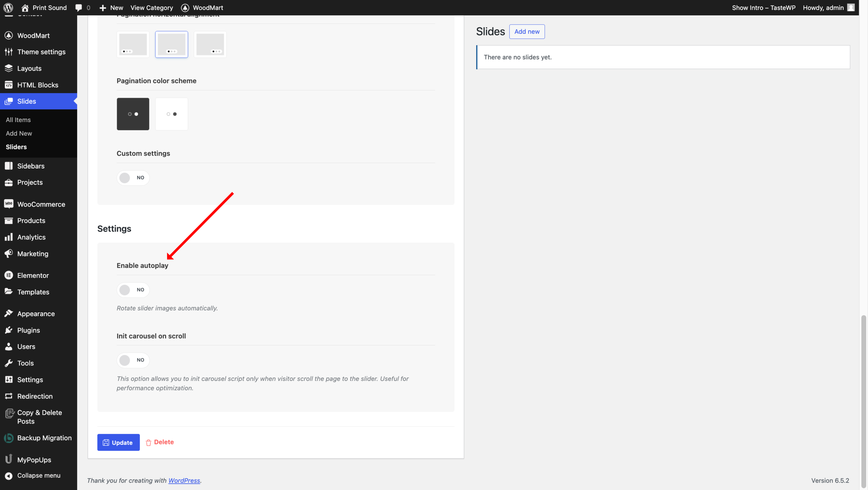Select center pagination alignment option
This screenshot has height=490, width=868.
click(171, 44)
